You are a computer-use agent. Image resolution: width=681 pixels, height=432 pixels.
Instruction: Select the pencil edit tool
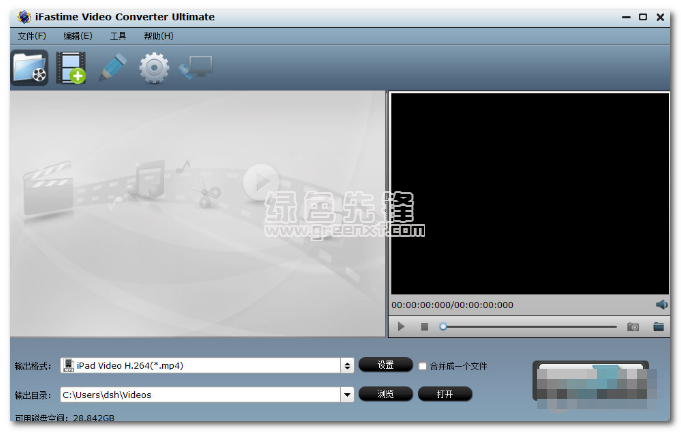click(x=112, y=67)
